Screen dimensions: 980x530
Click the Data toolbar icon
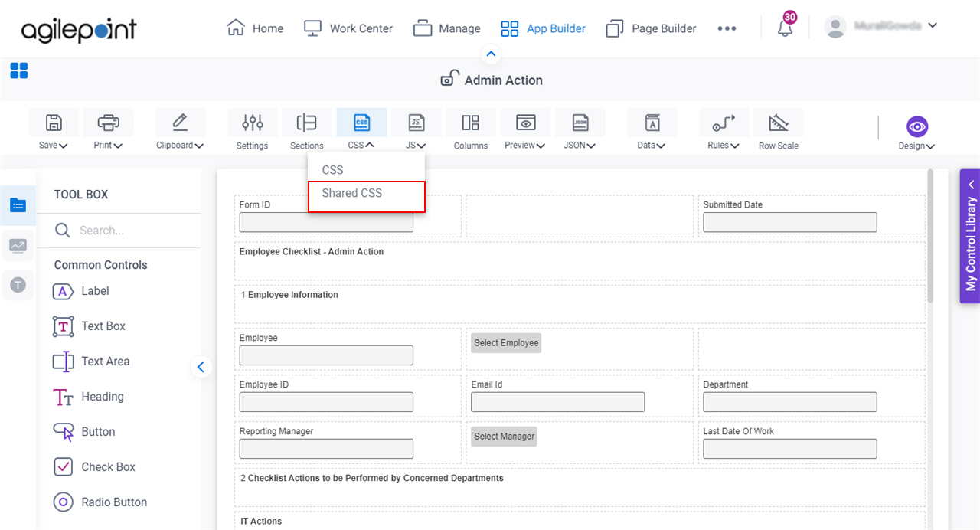point(652,123)
